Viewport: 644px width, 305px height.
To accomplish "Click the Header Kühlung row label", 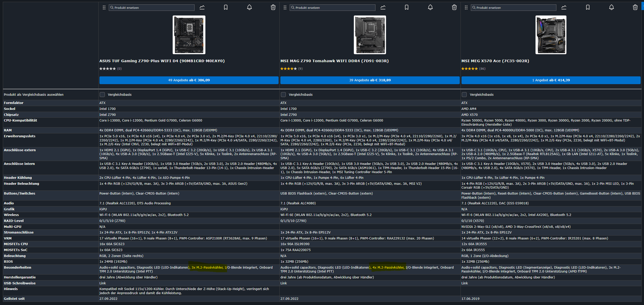I will tap(18, 178).
